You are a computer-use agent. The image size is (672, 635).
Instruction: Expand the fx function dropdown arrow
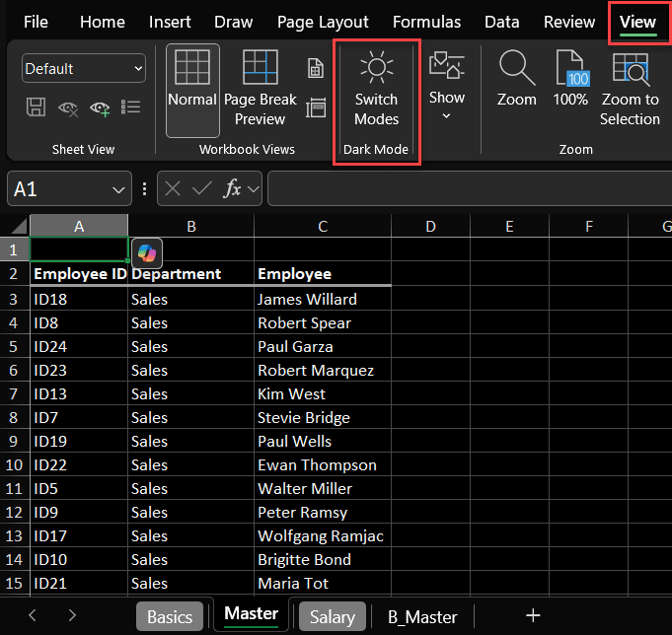(x=254, y=189)
